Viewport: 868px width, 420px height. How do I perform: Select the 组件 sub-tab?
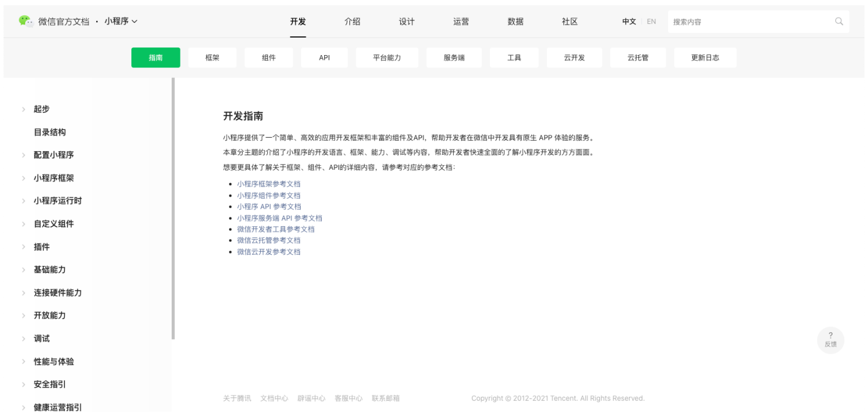pyautogui.click(x=269, y=57)
